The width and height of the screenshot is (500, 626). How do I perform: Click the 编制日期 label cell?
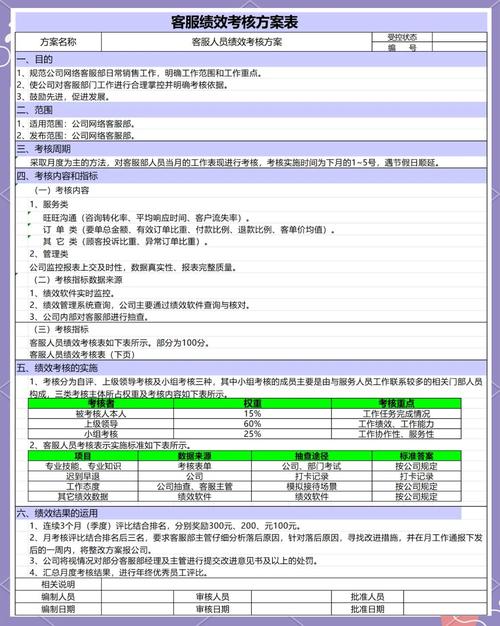58,609
